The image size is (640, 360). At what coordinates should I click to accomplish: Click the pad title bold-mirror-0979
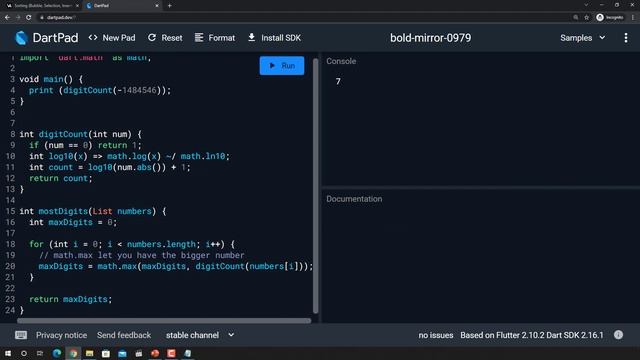pyautogui.click(x=430, y=38)
